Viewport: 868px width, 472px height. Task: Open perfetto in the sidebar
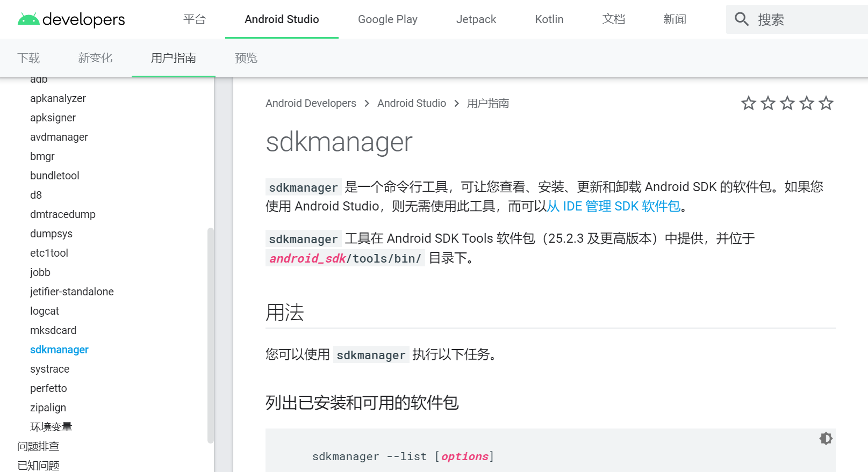(48, 388)
